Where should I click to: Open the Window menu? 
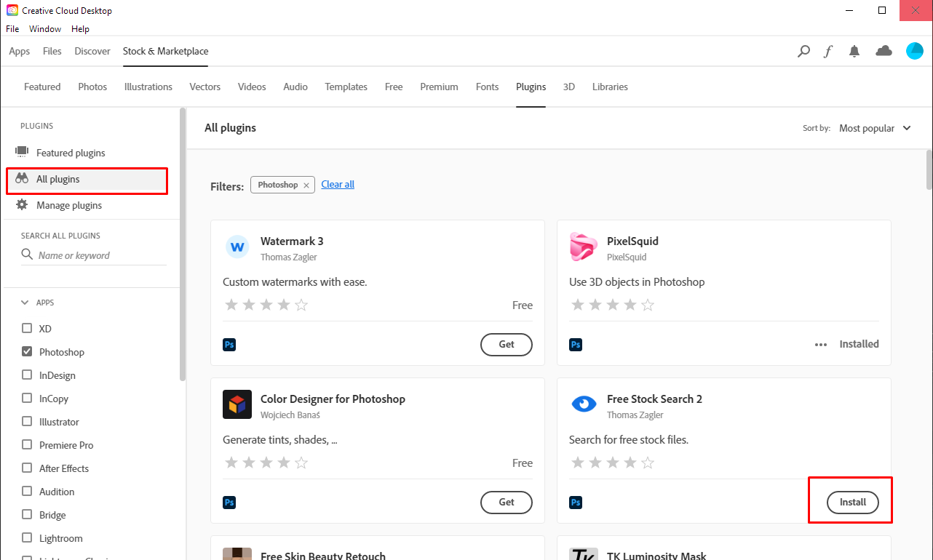(x=45, y=29)
